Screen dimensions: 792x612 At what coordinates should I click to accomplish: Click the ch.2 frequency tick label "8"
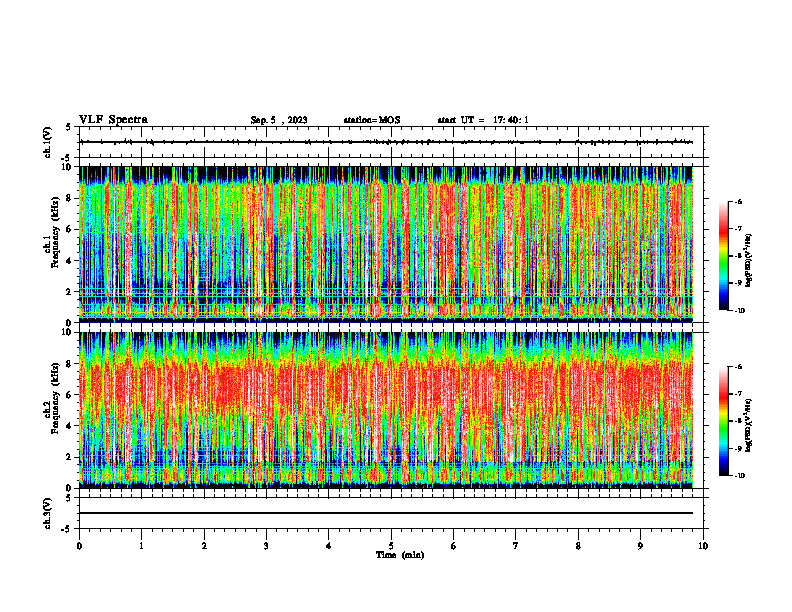[x=70, y=364]
